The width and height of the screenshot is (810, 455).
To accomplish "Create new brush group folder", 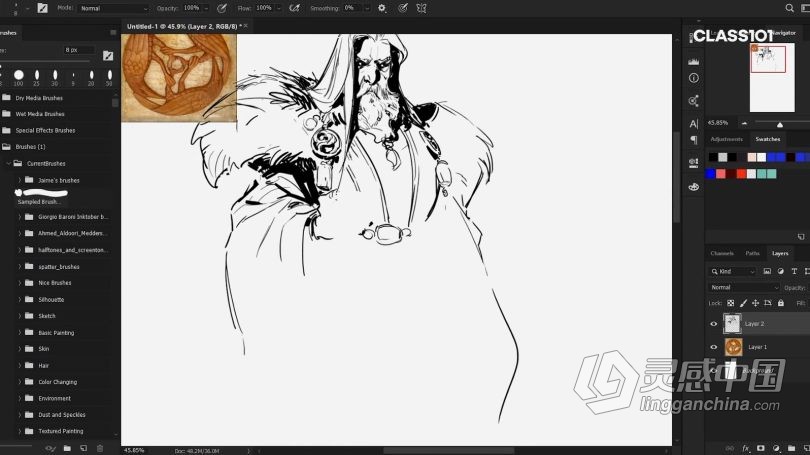I will click(x=67, y=448).
